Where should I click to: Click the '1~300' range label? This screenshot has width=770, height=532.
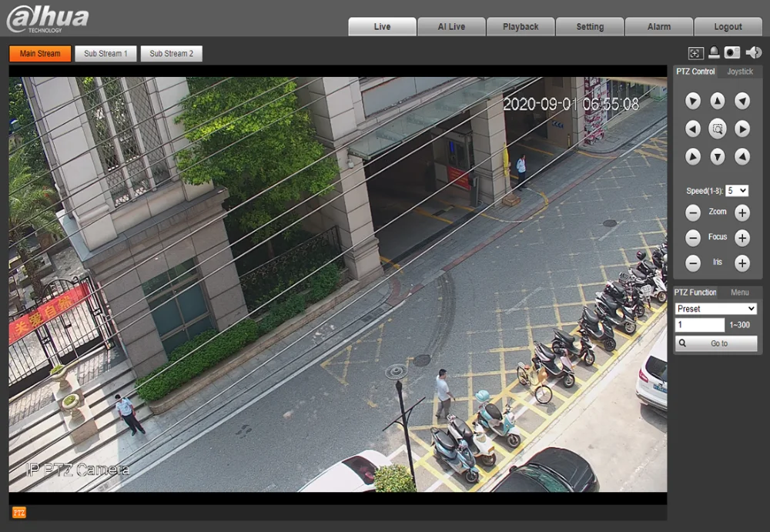(x=739, y=325)
